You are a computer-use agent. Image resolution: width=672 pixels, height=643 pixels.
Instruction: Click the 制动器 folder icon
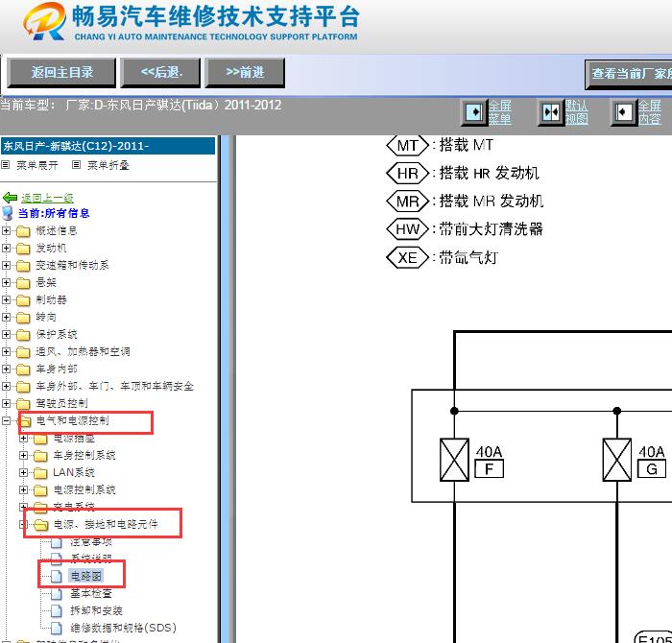tap(23, 300)
